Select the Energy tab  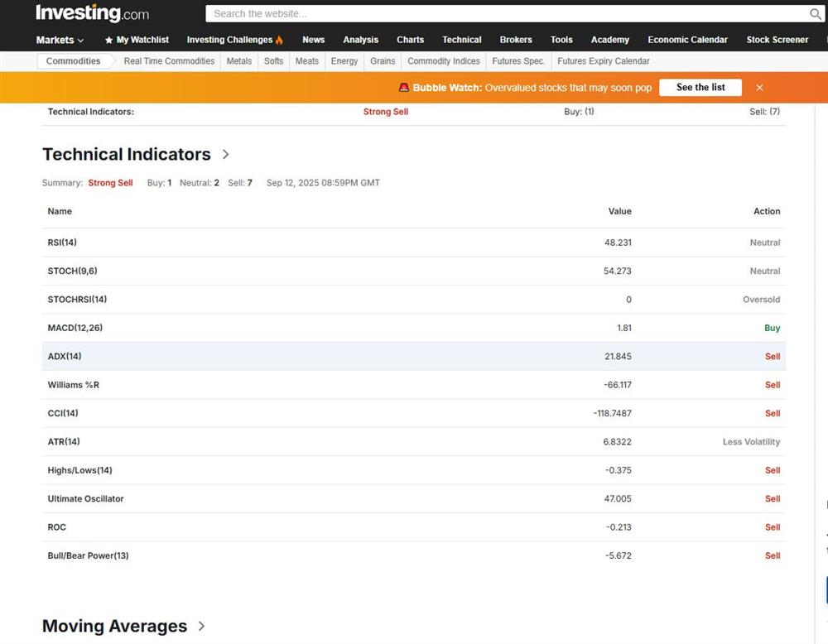point(344,61)
